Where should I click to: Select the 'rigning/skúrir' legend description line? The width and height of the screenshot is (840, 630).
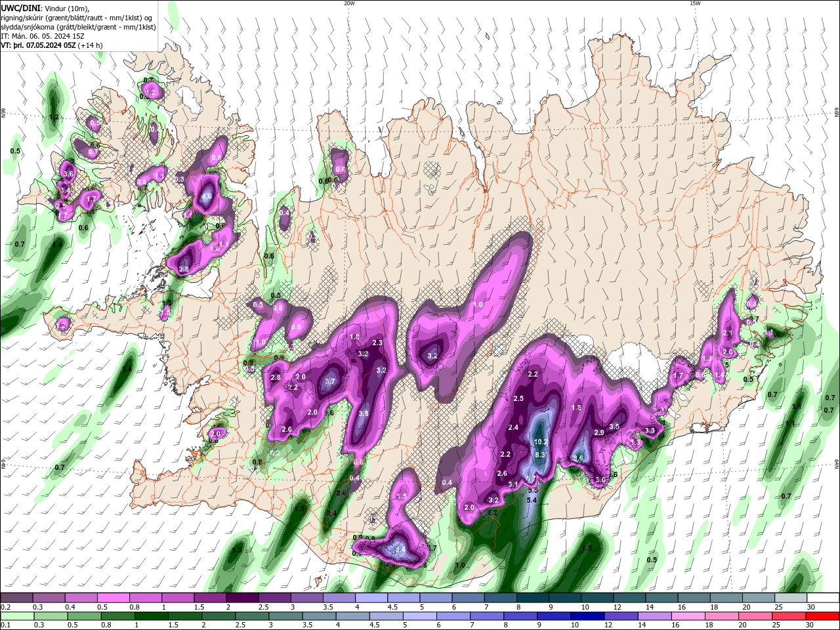pyautogui.click(x=76, y=18)
